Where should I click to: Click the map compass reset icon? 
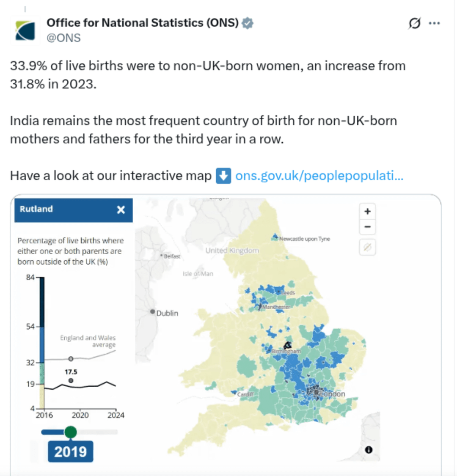367,248
